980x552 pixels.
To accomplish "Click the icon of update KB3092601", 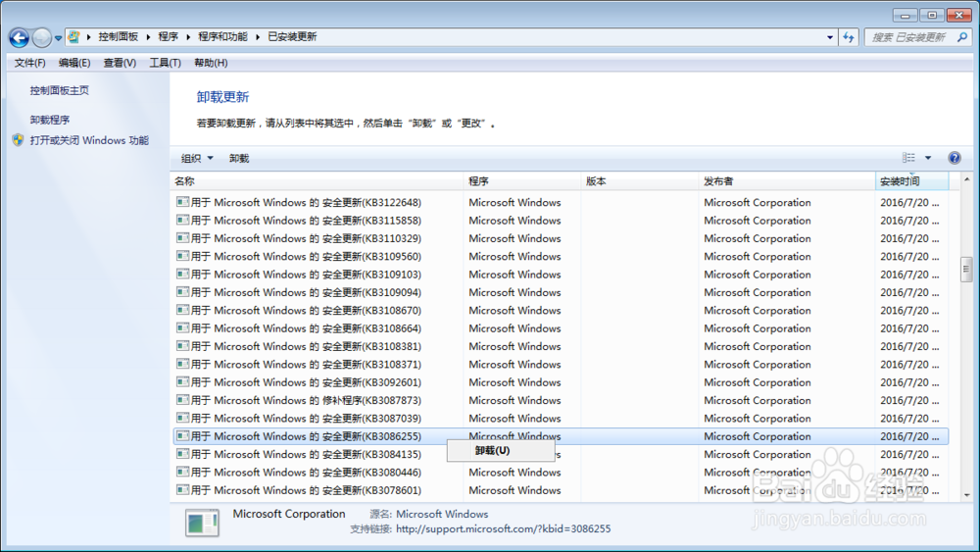I will click(x=182, y=382).
